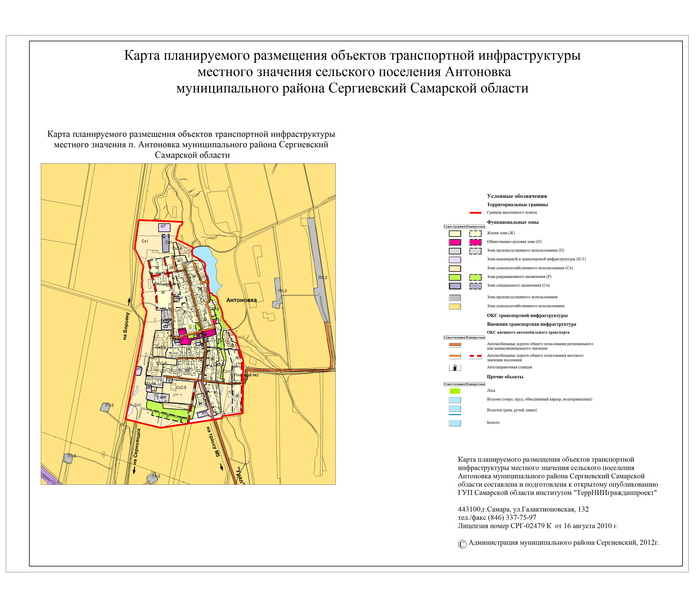Select existing swatch for специального назначения (Сп)
This screenshot has height=607, width=700.
[455, 286]
